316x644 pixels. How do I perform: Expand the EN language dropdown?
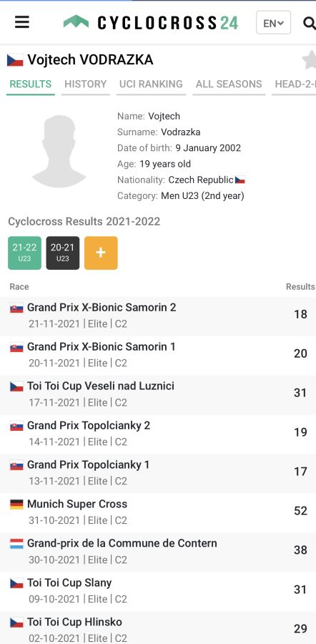tap(273, 23)
